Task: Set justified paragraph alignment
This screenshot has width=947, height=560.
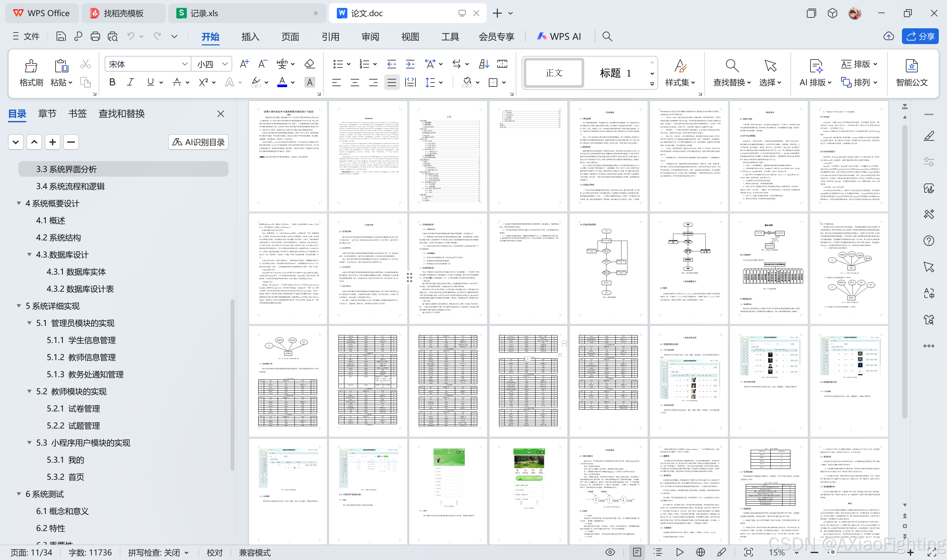Action: click(x=392, y=82)
